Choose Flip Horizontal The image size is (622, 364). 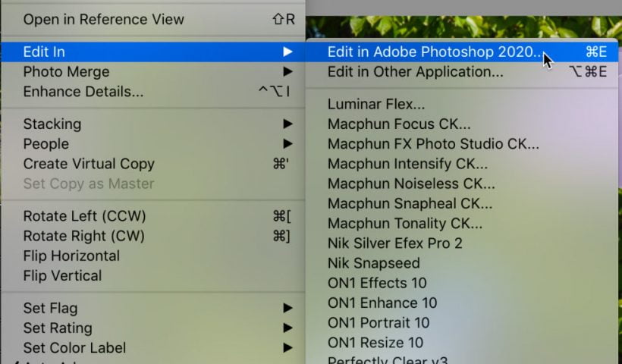pos(152,256)
